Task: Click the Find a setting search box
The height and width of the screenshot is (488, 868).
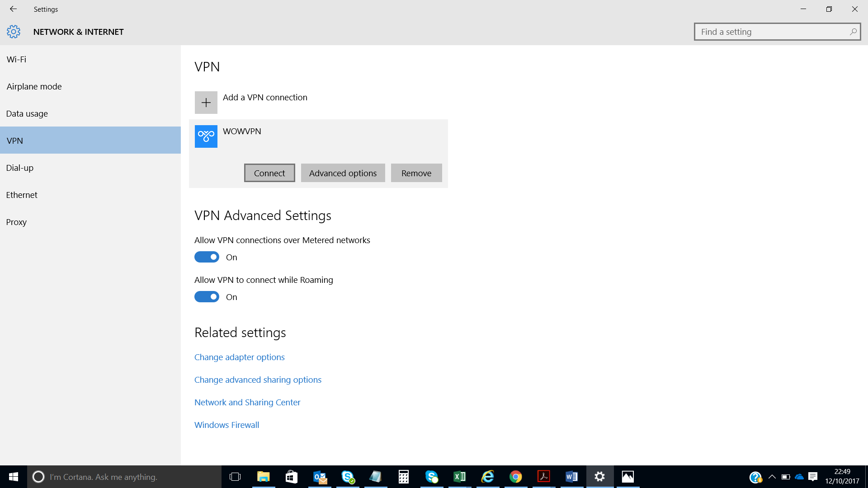Action: (777, 32)
